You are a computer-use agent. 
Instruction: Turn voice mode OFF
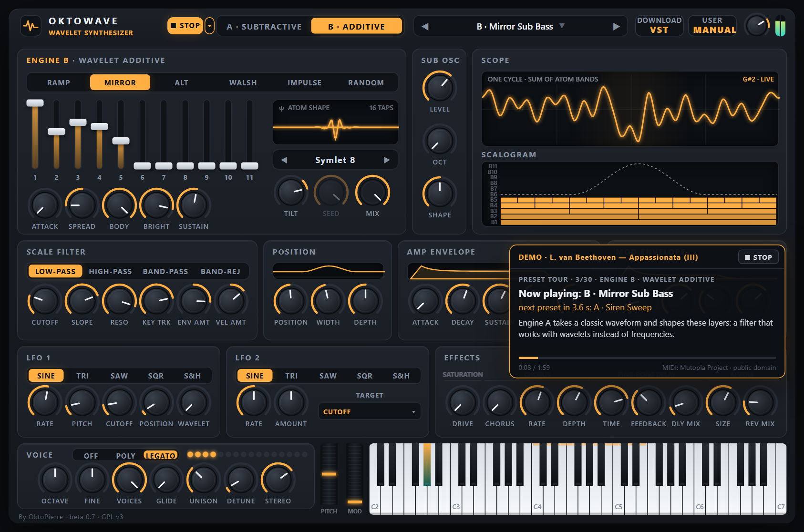point(91,456)
